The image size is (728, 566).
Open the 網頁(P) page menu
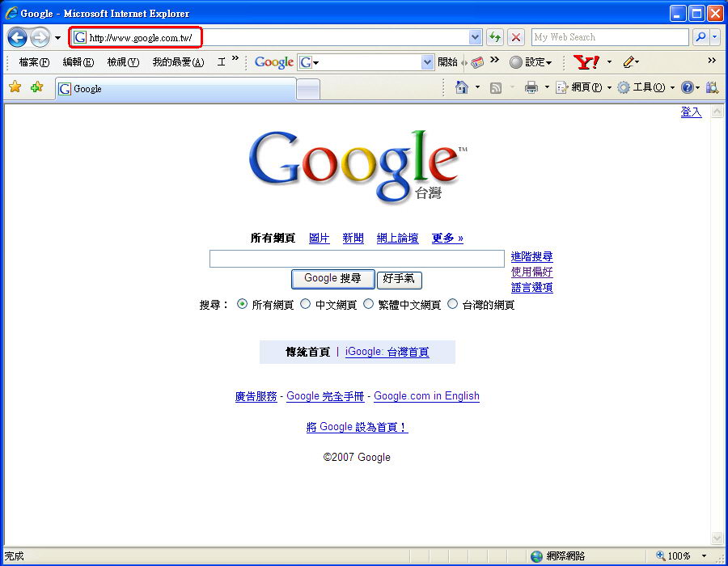[x=584, y=87]
